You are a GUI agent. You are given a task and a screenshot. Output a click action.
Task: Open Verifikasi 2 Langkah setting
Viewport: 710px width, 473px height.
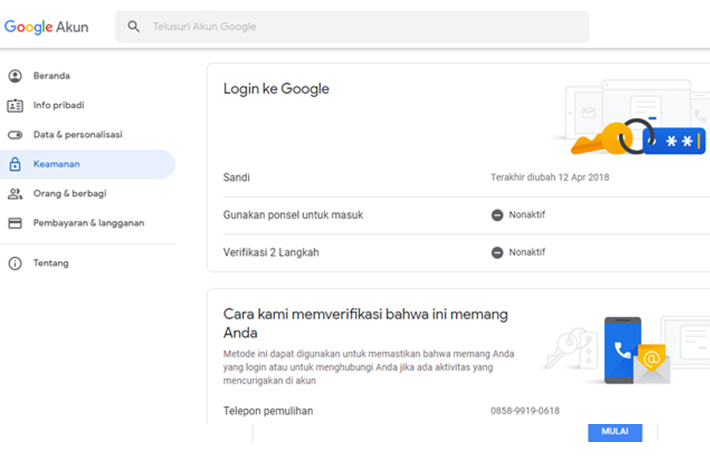(x=466, y=253)
